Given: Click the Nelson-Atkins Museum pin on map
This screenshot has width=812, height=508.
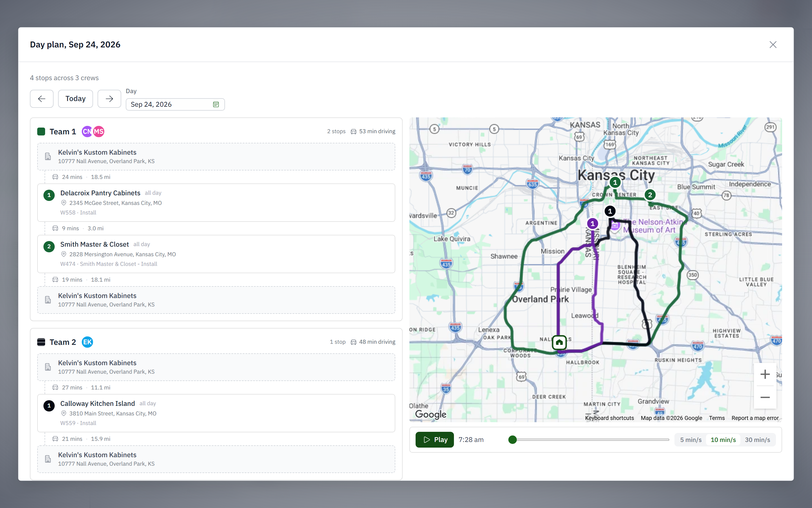Looking at the screenshot, I should point(615,226).
